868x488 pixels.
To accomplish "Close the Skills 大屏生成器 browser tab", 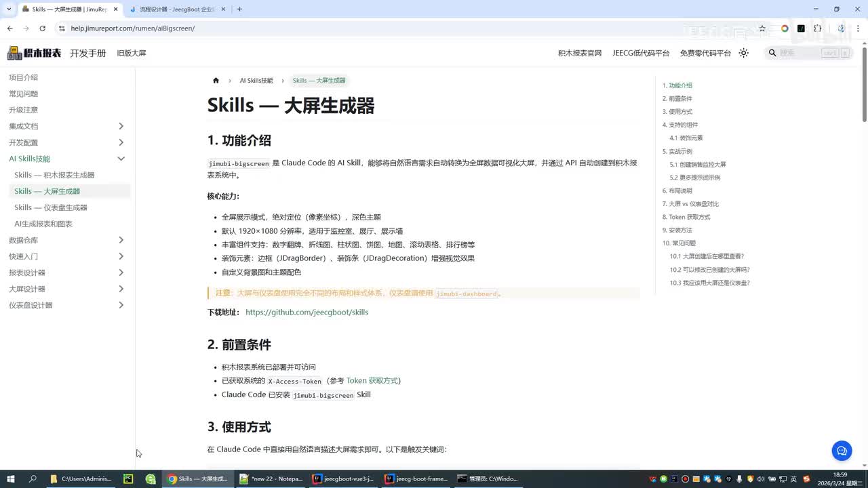I will point(115,9).
